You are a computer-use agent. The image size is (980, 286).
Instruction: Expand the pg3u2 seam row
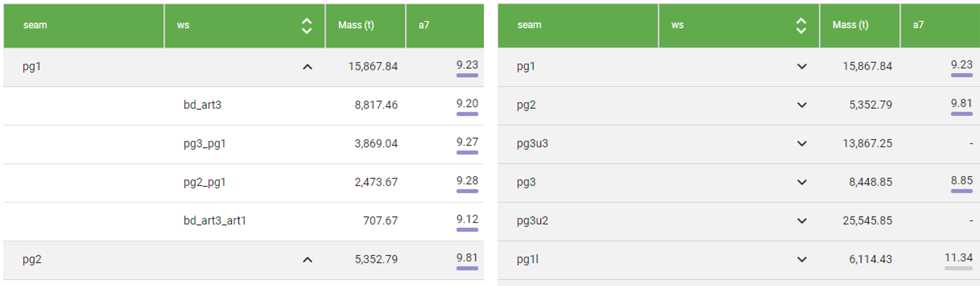[802, 221]
